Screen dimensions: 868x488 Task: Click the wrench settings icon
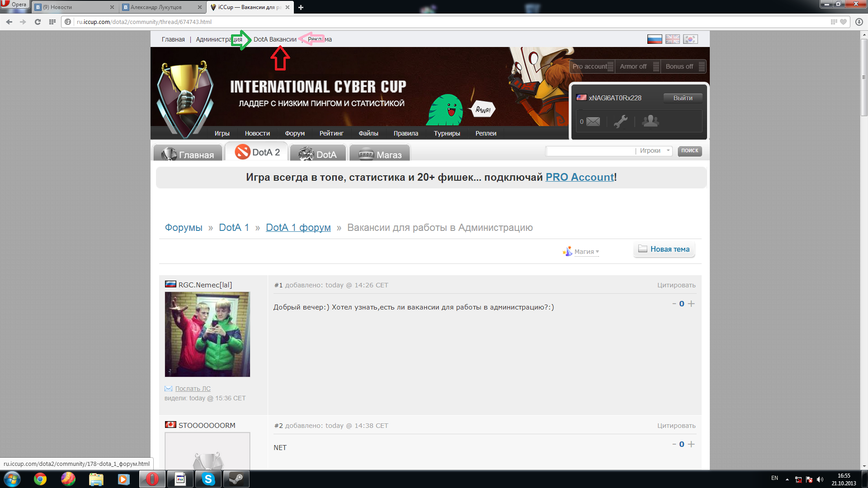point(620,122)
